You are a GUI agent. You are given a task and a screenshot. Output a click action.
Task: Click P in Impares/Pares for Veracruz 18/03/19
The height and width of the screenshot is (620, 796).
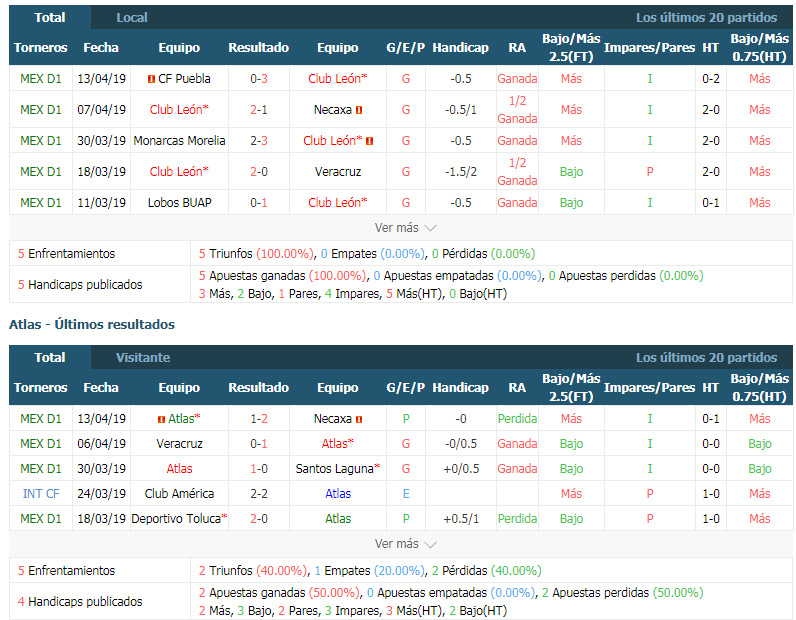click(x=650, y=172)
